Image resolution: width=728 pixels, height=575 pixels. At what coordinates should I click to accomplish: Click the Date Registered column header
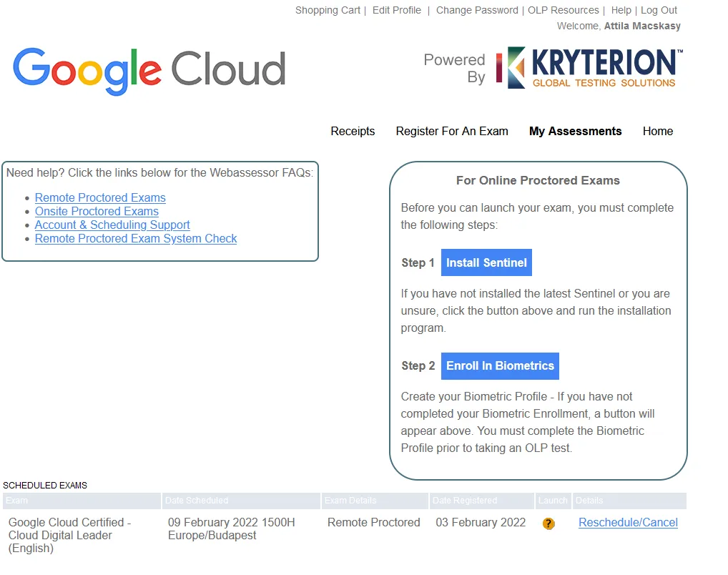pyautogui.click(x=481, y=501)
